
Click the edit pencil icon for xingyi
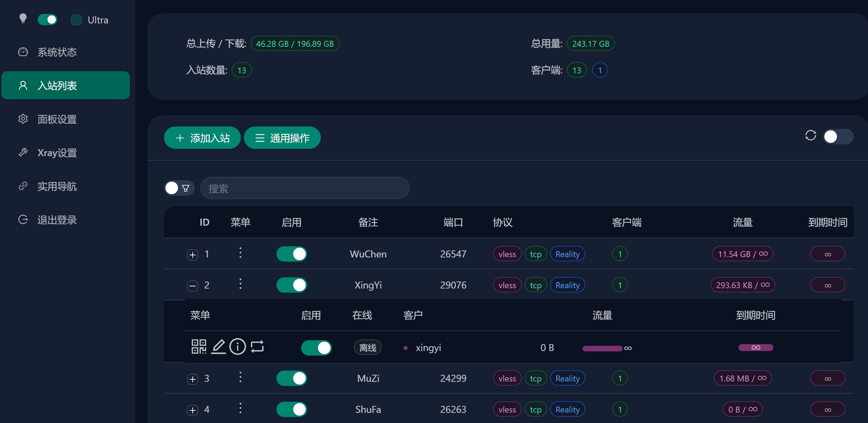tap(218, 347)
